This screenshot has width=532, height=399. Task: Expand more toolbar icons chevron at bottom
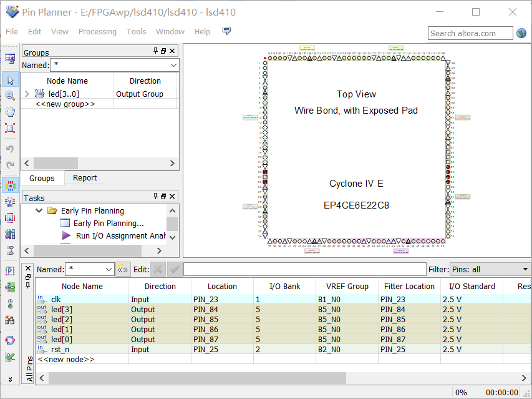point(10,379)
